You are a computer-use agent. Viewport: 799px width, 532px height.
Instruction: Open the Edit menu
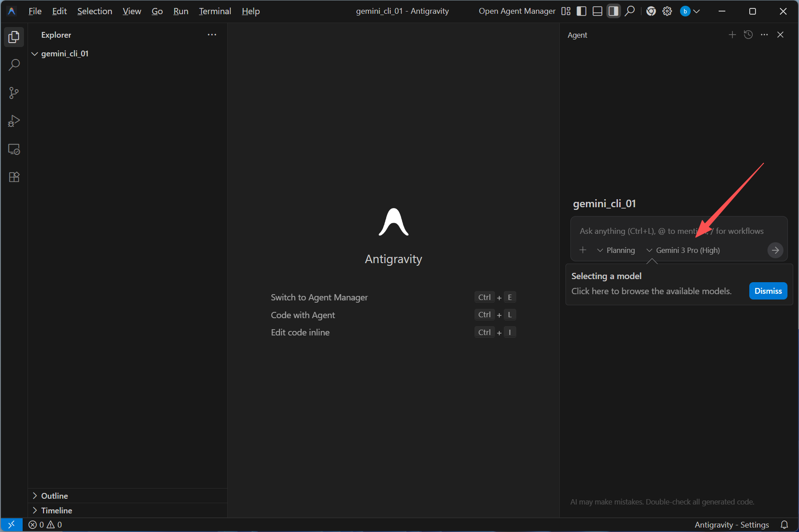point(59,11)
